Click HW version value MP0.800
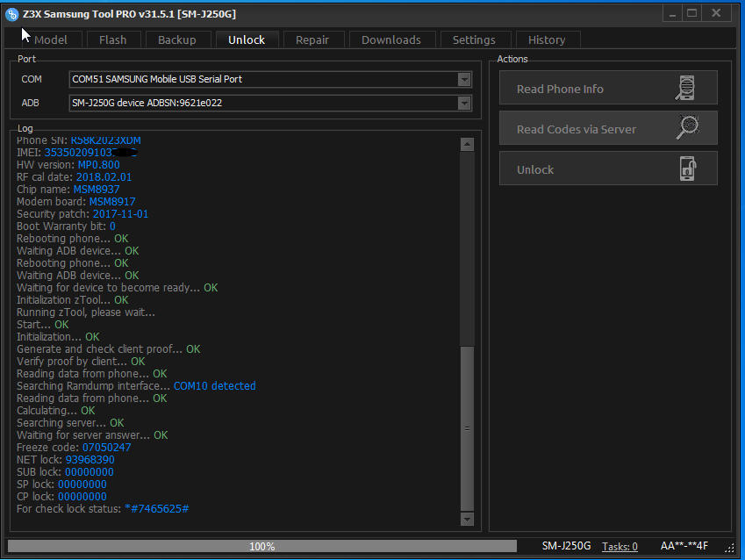 [x=99, y=164]
